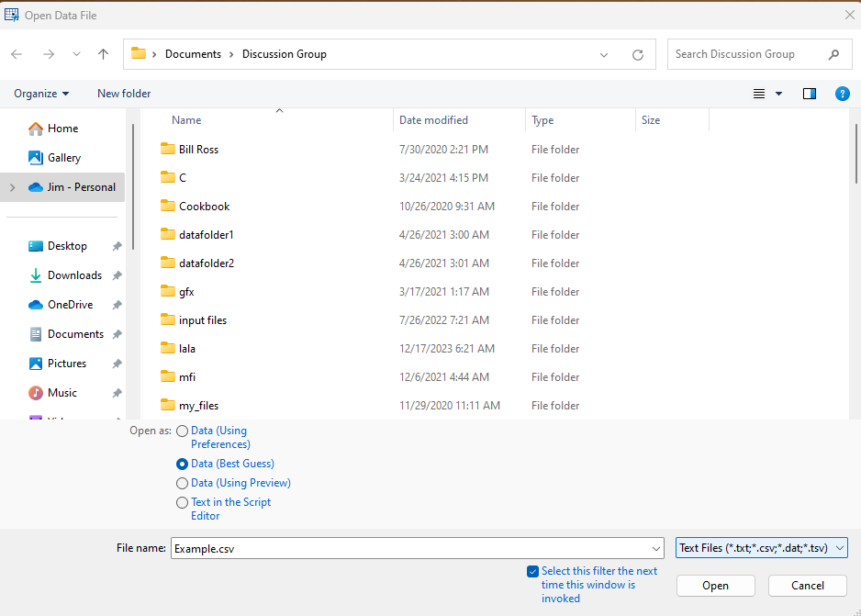
Task: Click the Gallery icon in sidebar
Action: [x=36, y=158]
